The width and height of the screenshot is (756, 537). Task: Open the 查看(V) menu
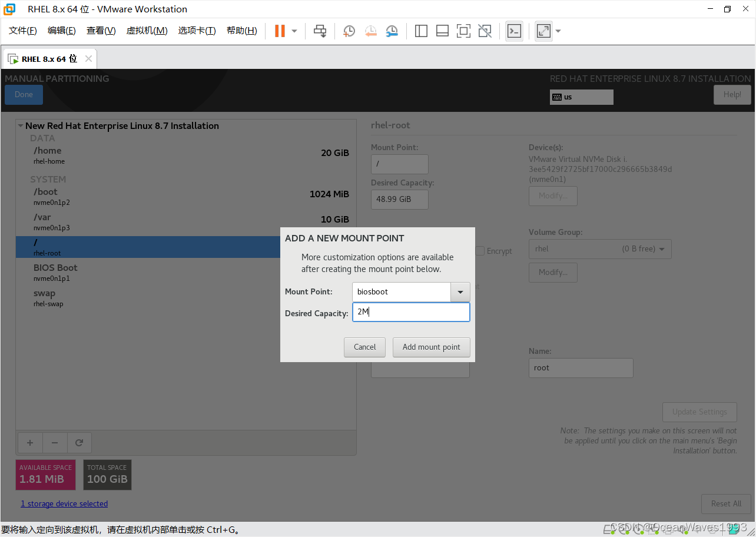point(101,31)
